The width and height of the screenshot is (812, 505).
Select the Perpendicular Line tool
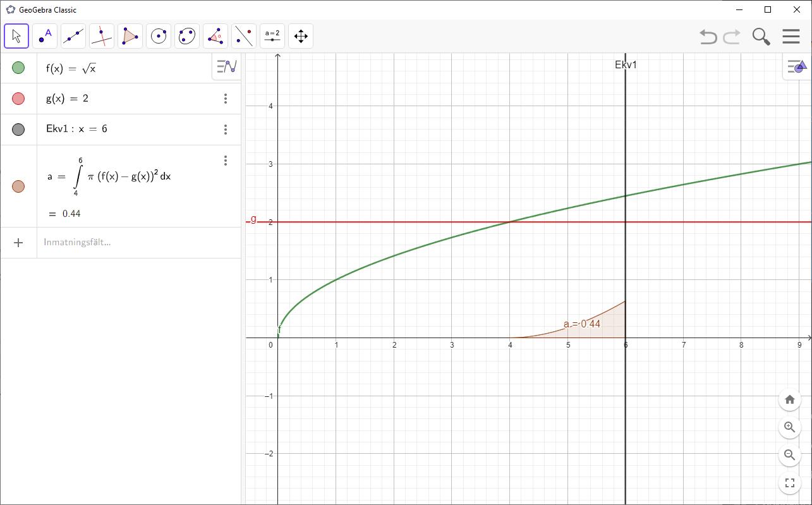102,36
